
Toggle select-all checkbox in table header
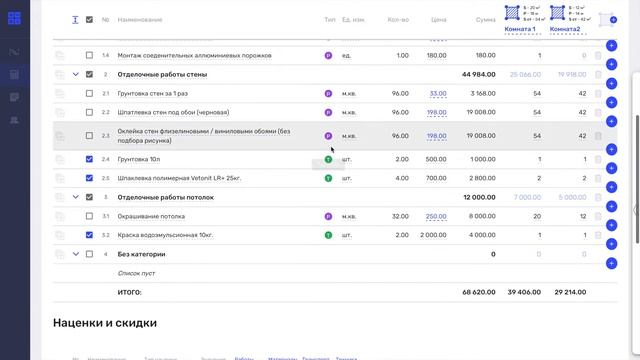[89, 20]
